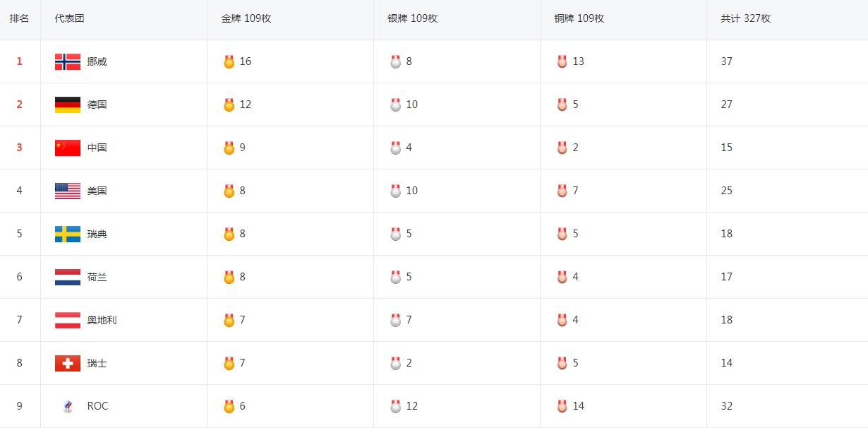This screenshot has width=868, height=428.
Task: Click the ROC team emblem icon
Action: [x=68, y=406]
